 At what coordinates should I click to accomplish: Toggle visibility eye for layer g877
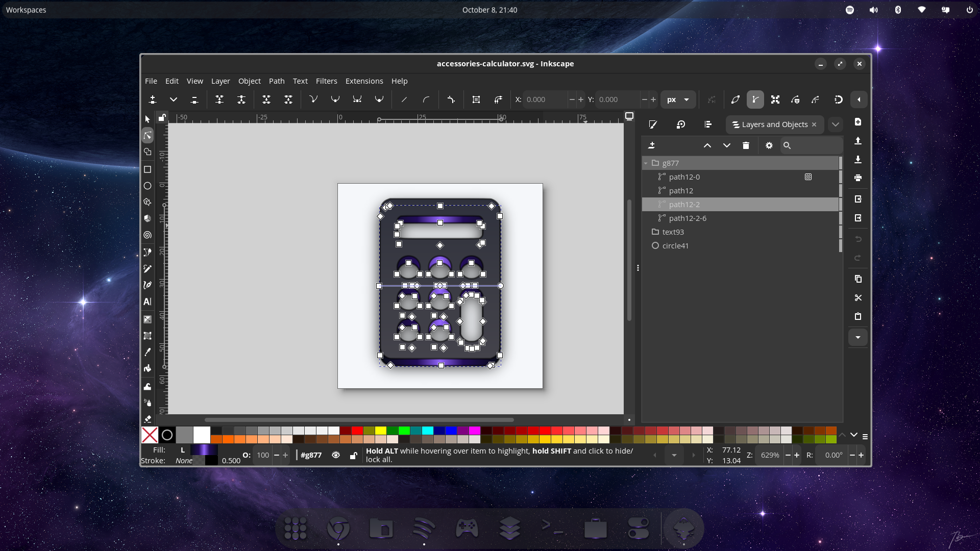tap(336, 455)
